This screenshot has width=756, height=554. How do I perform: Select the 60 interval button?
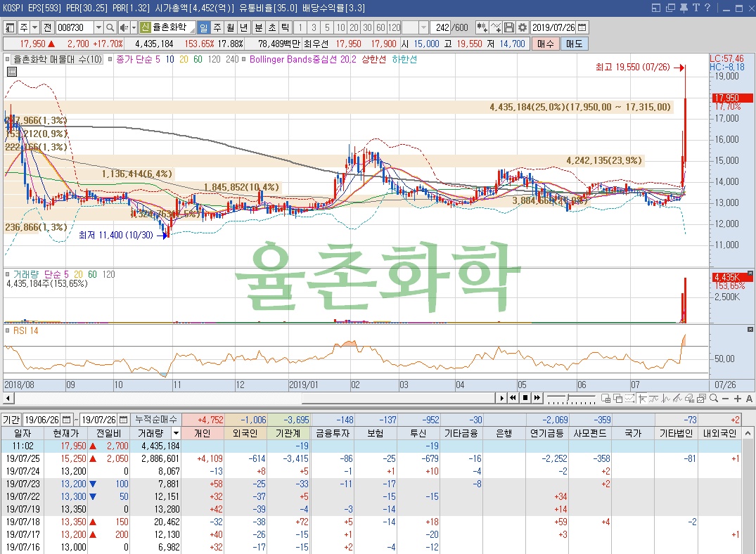(381, 27)
